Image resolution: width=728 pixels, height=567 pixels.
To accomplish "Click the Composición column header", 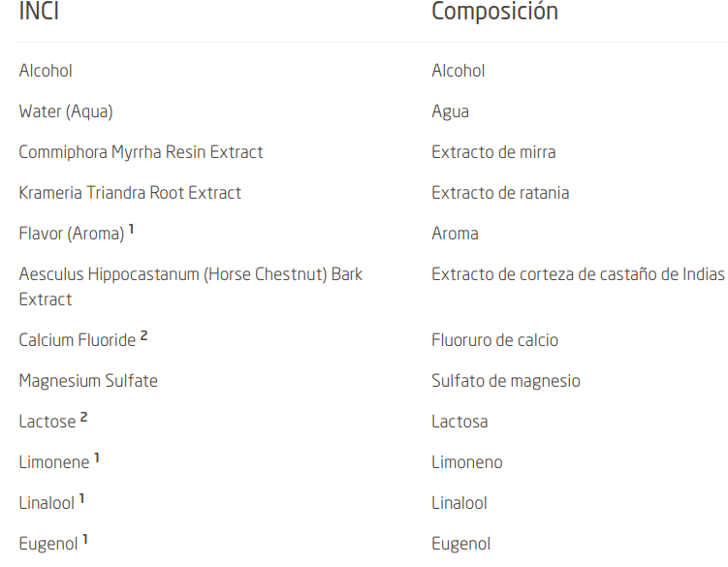I will tap(495, 11).
